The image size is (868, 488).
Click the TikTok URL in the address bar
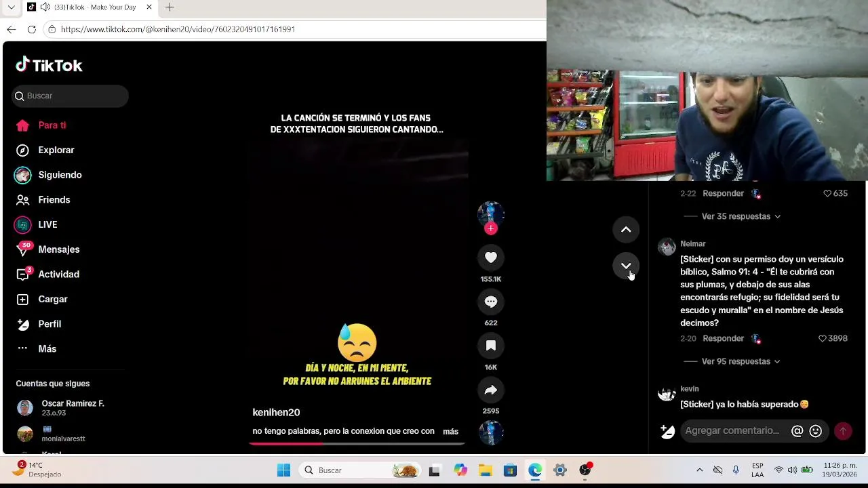(178, 29)
